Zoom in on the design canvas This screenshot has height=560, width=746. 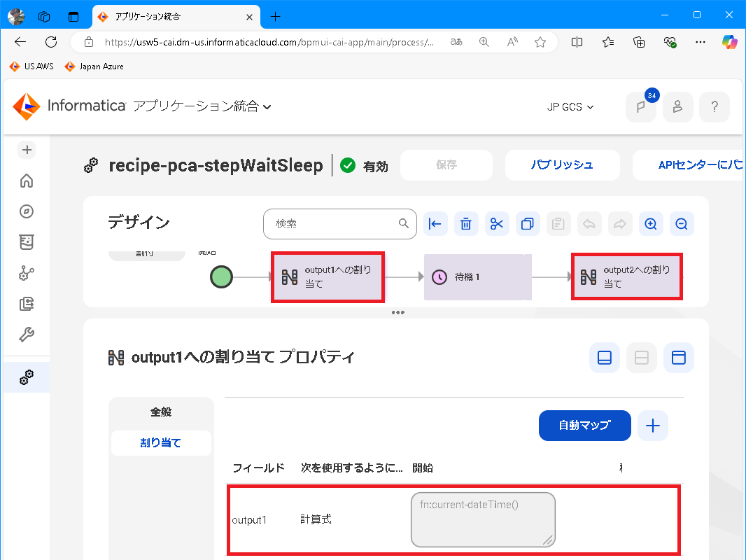[x=650, y=223]
